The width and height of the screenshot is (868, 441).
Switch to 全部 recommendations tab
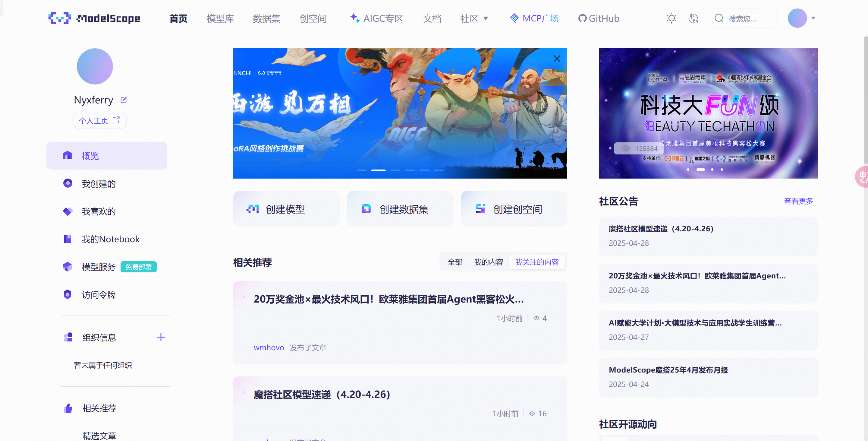coord(455,262)
